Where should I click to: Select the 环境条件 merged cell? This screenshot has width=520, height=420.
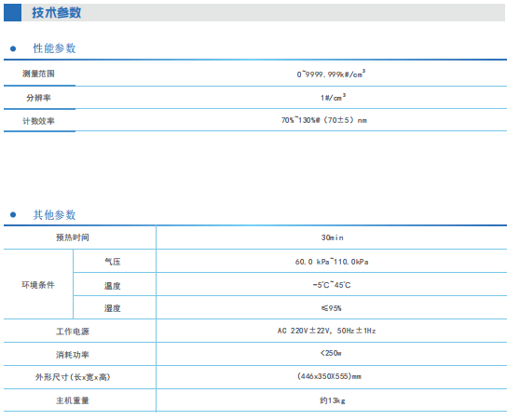[38, 285]
